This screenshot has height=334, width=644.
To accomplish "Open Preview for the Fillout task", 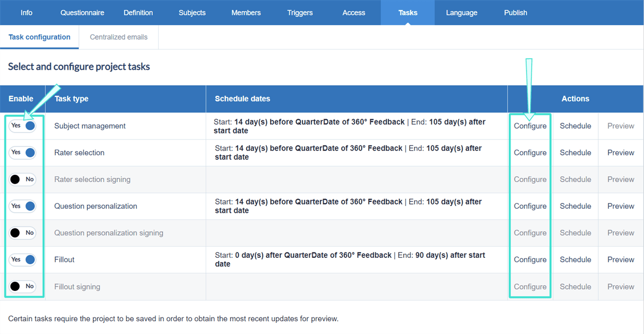I will click(x=621, y=259).
